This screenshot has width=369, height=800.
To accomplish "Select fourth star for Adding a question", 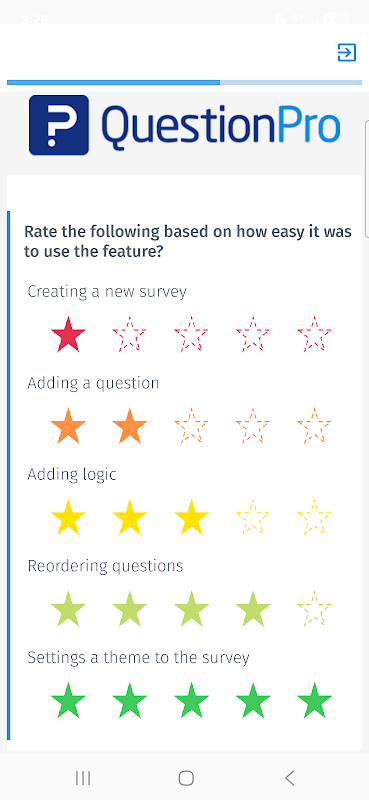I will tap(253, 426).
